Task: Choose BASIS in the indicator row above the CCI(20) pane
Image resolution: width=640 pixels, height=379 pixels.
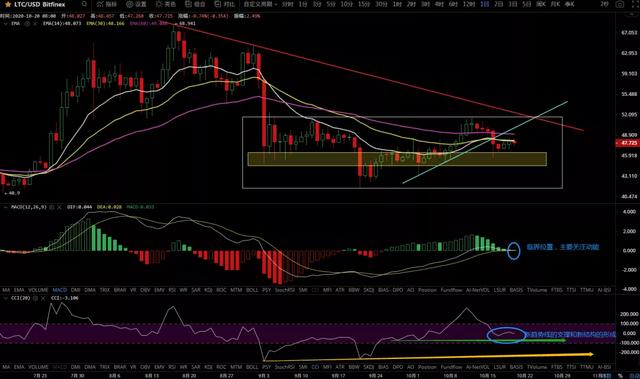Action: coord(516,290)
